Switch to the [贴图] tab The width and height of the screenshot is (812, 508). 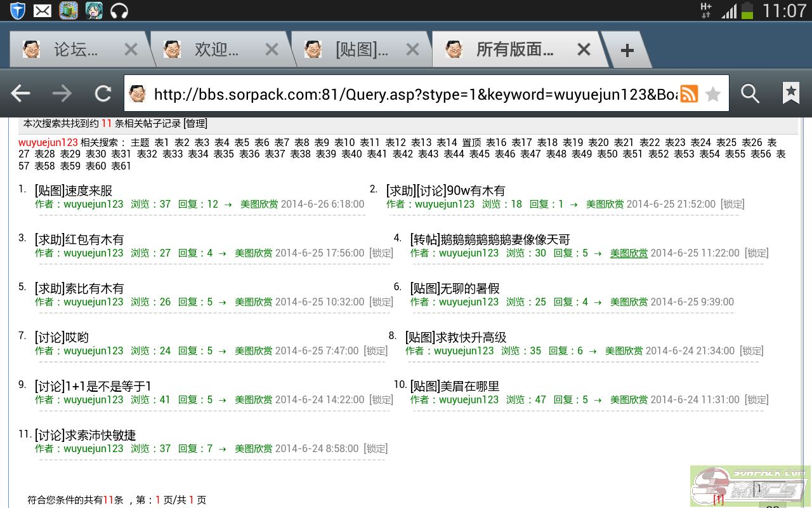[x=360, y=50]
